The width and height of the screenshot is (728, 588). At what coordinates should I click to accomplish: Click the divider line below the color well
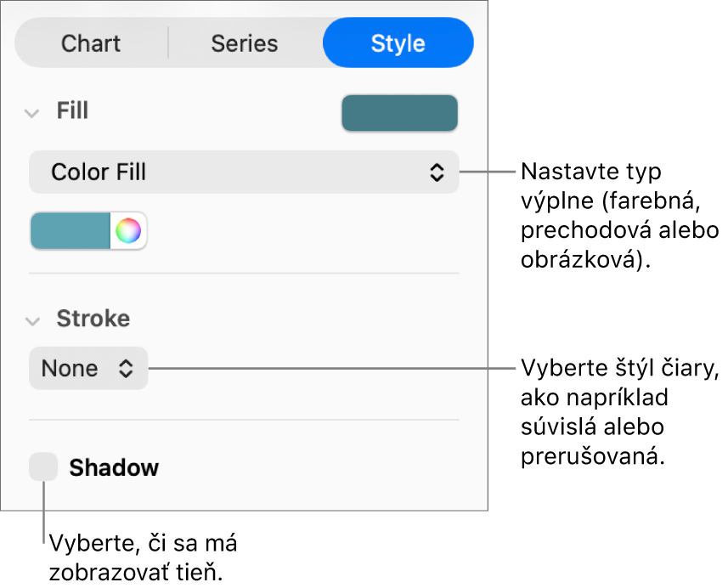click(244, 274)
